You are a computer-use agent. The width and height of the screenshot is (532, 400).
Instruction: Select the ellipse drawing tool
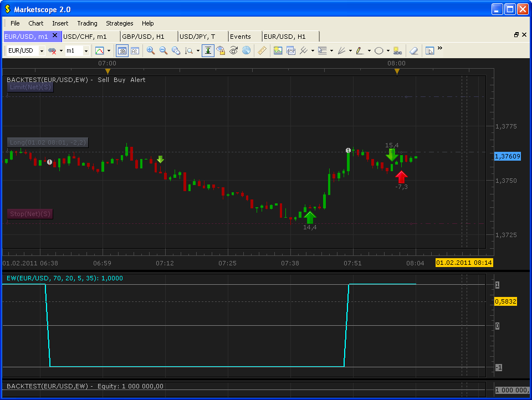[x=378, y=51]
